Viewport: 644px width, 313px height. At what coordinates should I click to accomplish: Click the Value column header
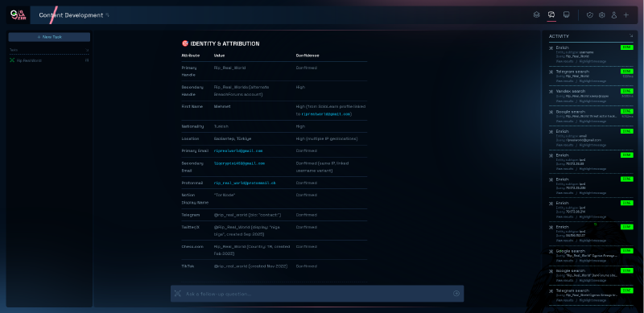pos(219,56)
